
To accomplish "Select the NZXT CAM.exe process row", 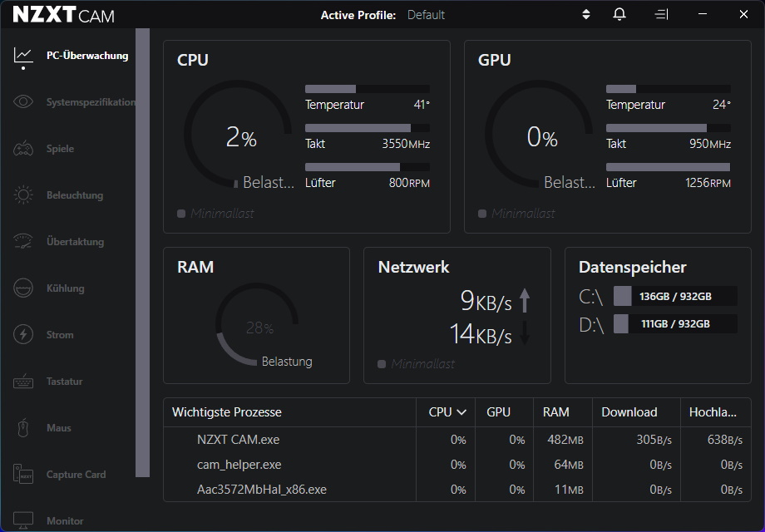I will (x=457, y=440).
